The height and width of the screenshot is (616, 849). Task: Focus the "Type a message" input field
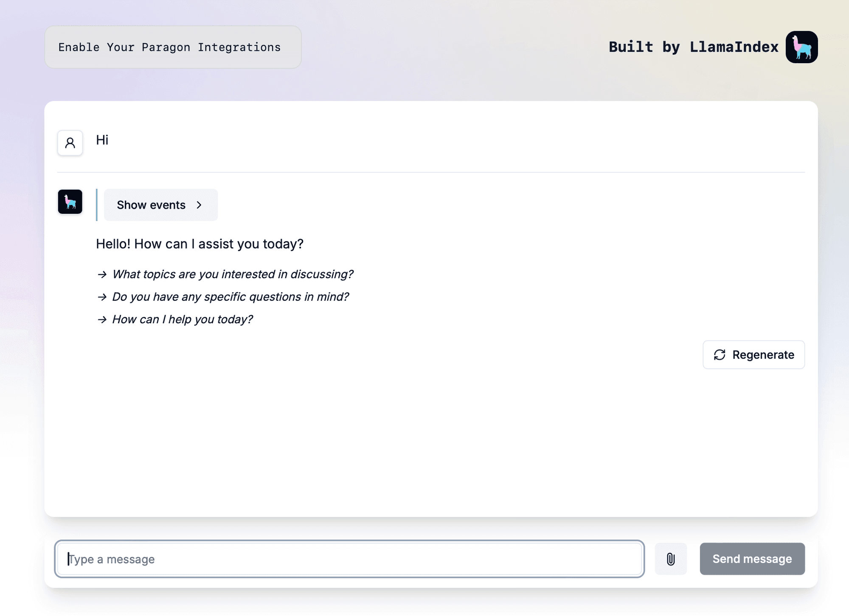(x=349, y=559)
